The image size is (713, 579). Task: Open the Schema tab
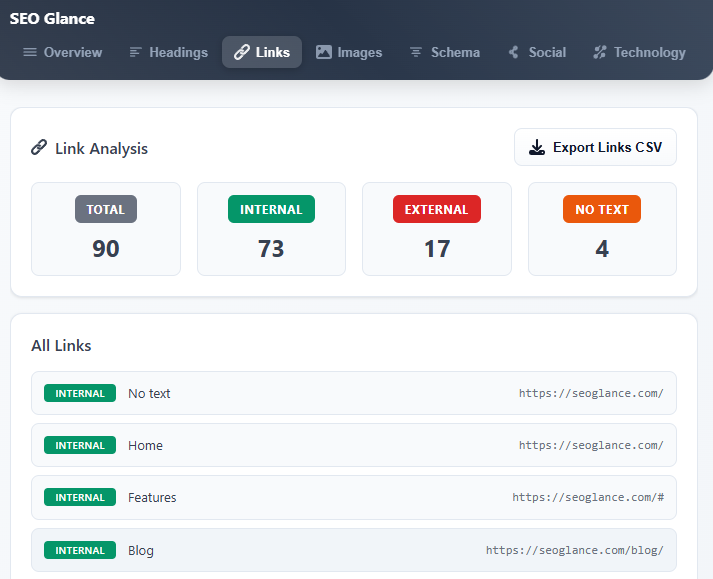[x=445, y=52]
